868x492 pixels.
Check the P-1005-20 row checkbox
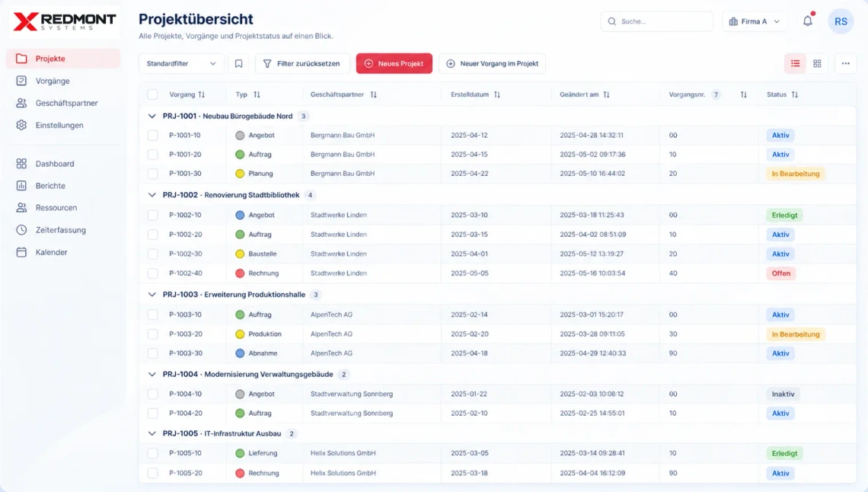[x=153, y=473]
